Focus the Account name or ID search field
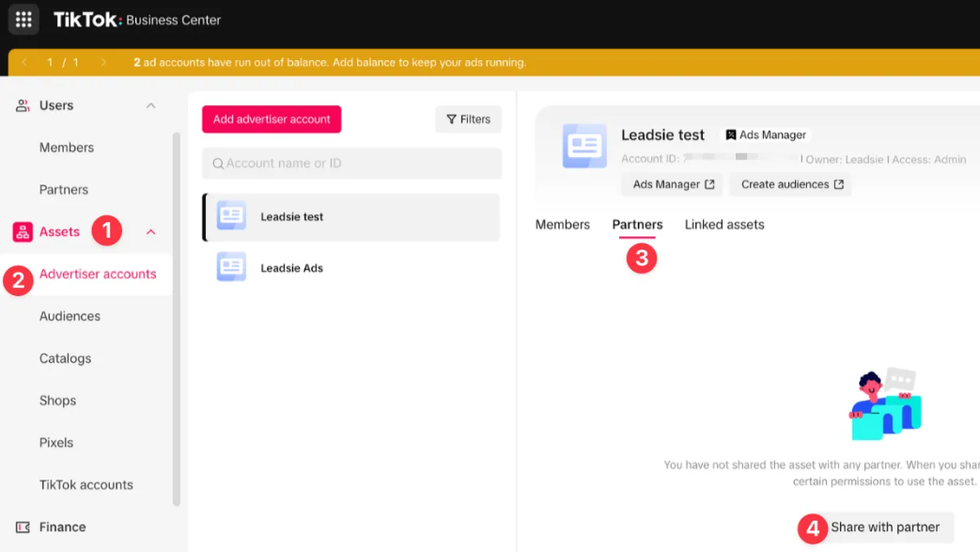 pos(351,164)
